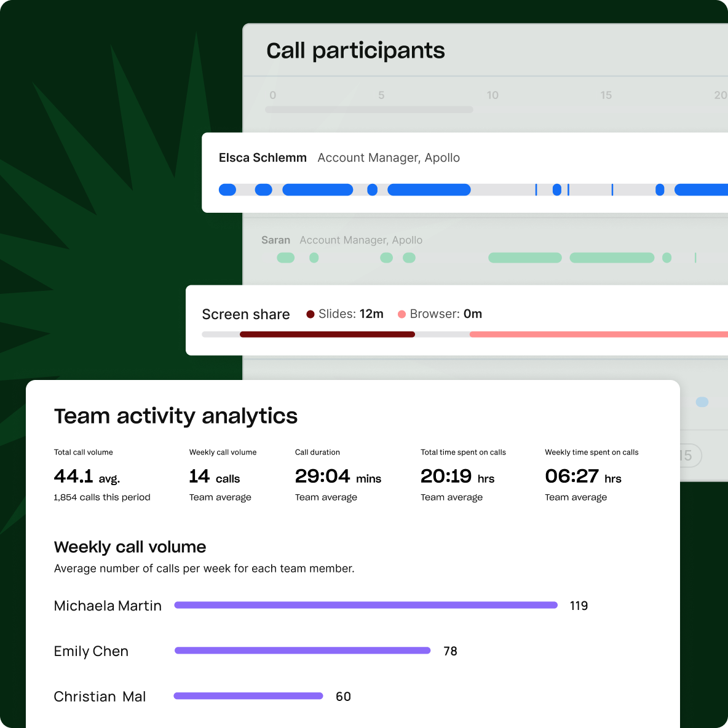Screen dimensions: 728x728
Task: Expand the Screen share section
Action: tap(246, 314)
